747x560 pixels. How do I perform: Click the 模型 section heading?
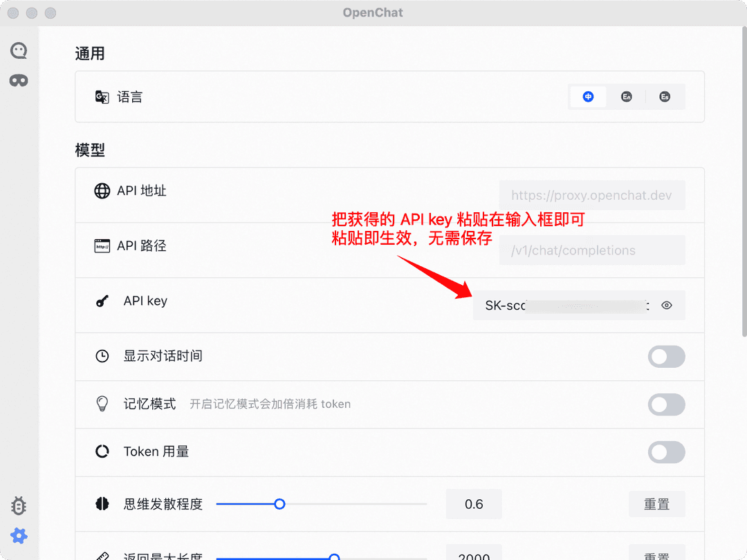[89, 150]
